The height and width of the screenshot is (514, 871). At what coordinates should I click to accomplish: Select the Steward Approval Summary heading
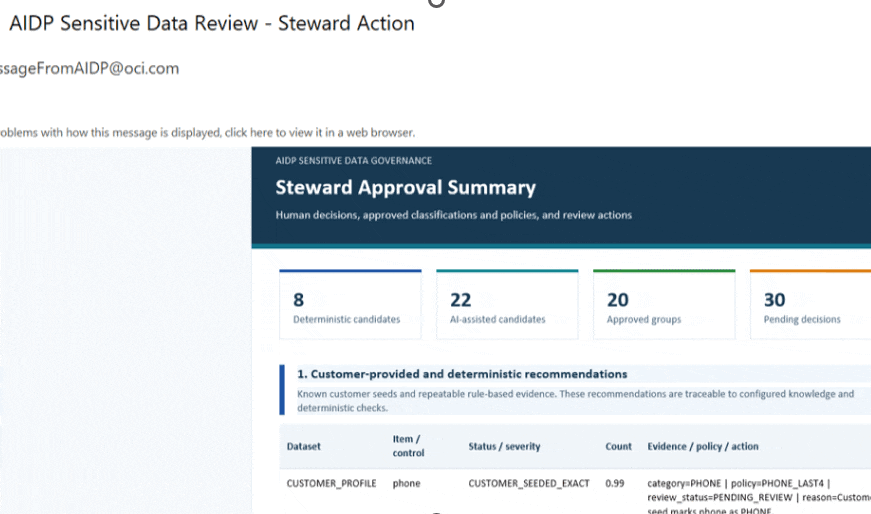[406, 187]
